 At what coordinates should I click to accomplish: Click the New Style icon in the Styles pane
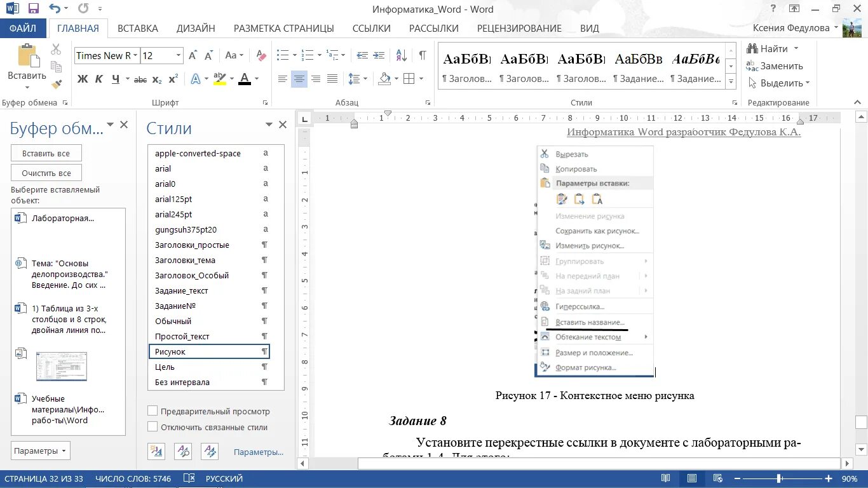pos(156,451)
